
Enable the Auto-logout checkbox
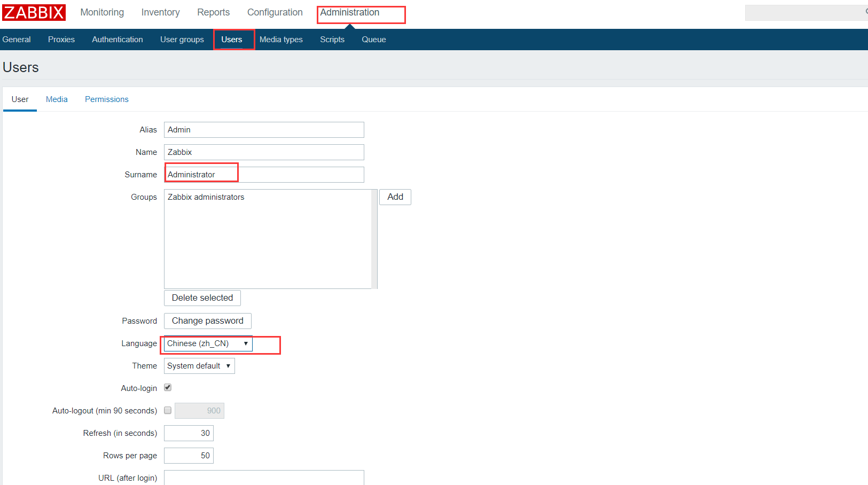[x=168, y=410]
